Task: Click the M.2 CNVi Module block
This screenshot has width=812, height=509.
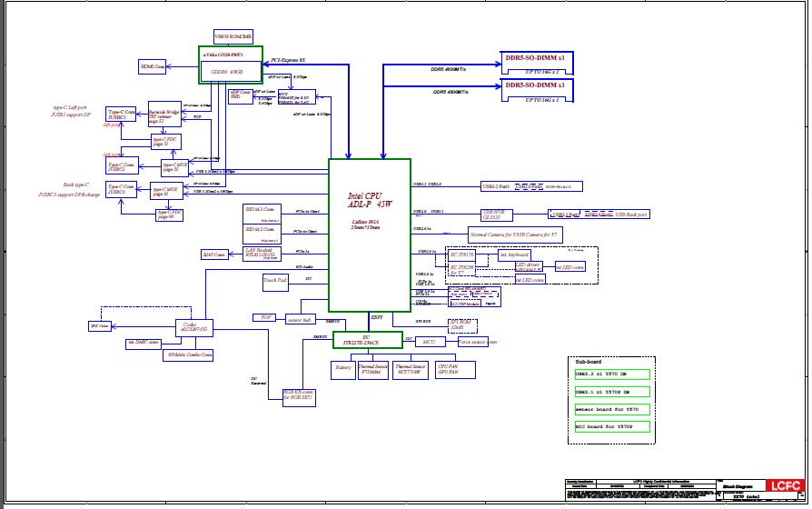Action: (465, 304)
